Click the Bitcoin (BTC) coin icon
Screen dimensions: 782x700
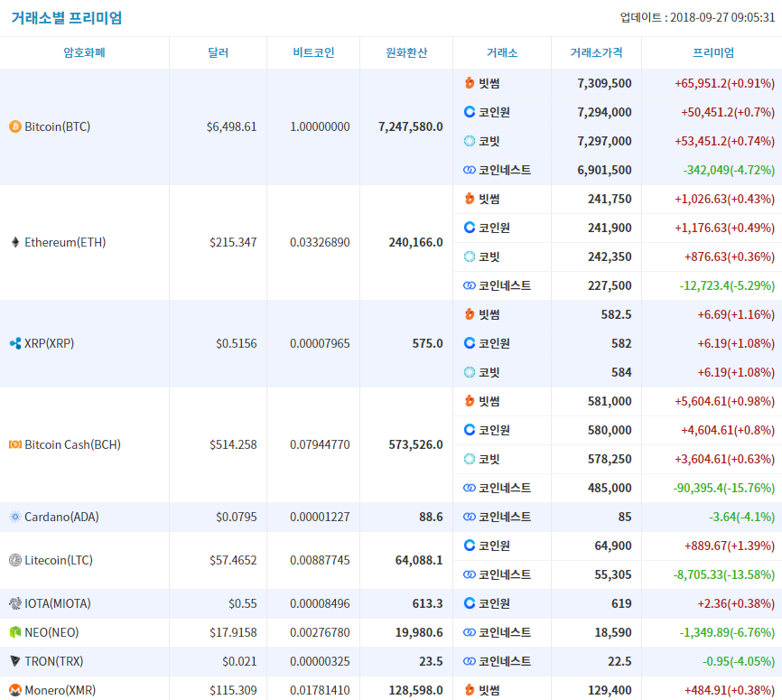(15, 126)
